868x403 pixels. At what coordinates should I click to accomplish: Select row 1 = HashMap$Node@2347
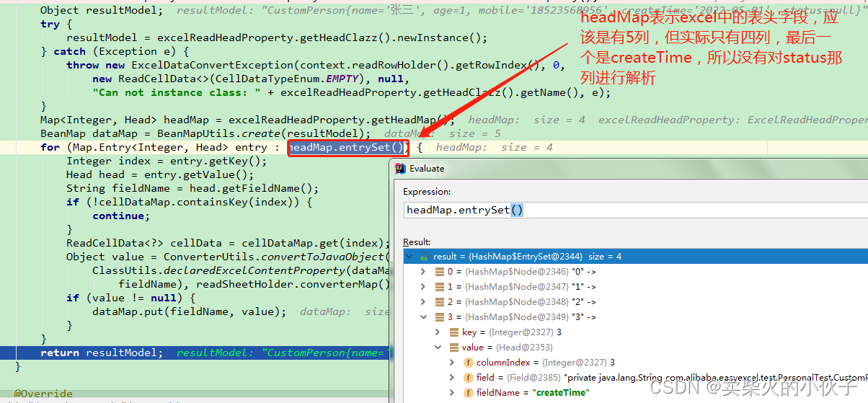(635, 287)
